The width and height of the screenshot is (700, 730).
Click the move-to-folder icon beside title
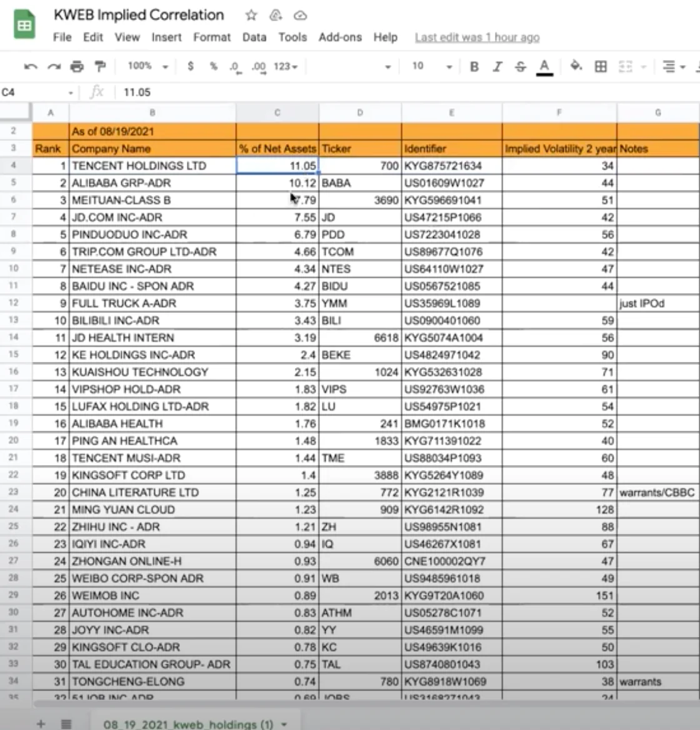point(276,16)
